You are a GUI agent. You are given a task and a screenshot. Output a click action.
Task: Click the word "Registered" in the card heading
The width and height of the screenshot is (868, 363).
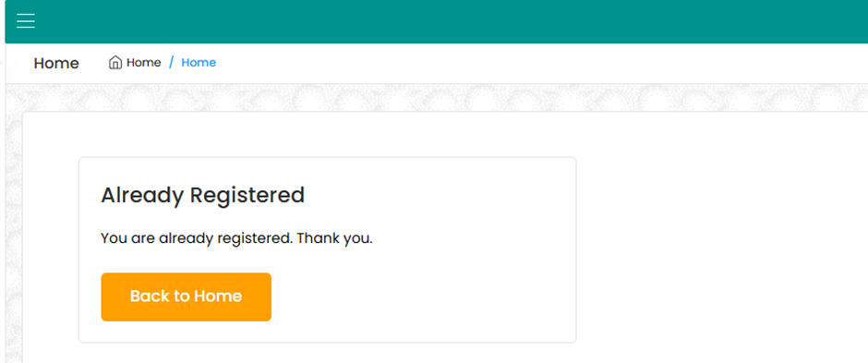(x=247, y=195)
